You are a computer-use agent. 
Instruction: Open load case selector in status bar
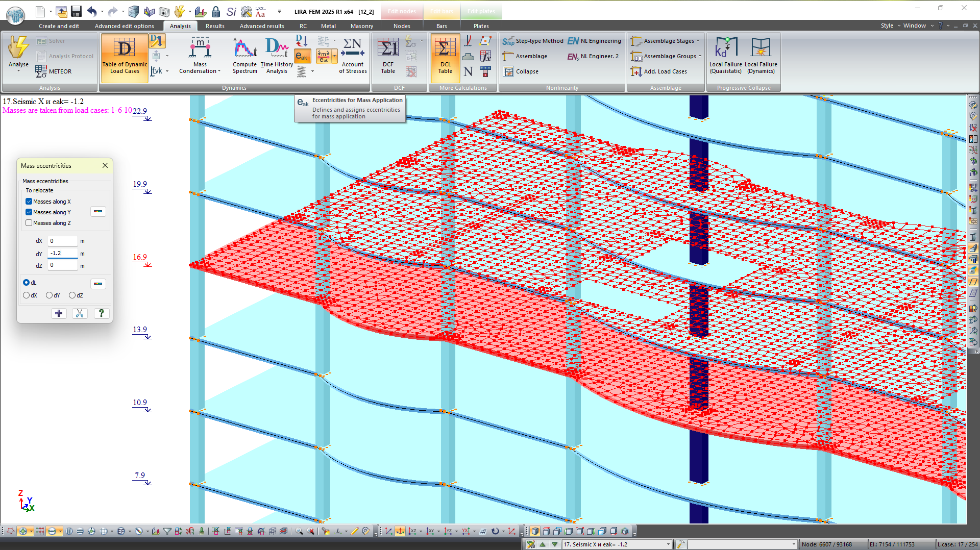pyautogui.click(x=668, y=544)
